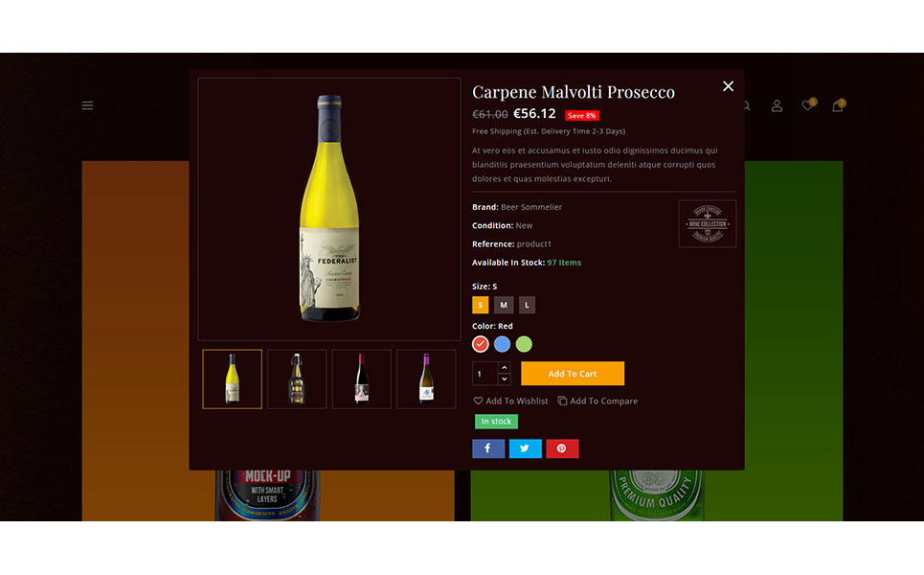Click the quantity input field

(x=485, y=374)
